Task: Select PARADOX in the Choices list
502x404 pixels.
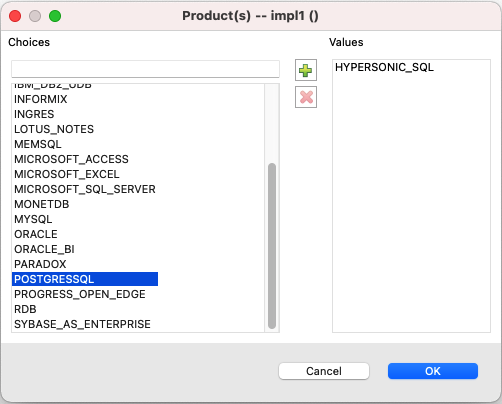Action: click(40, 264)
